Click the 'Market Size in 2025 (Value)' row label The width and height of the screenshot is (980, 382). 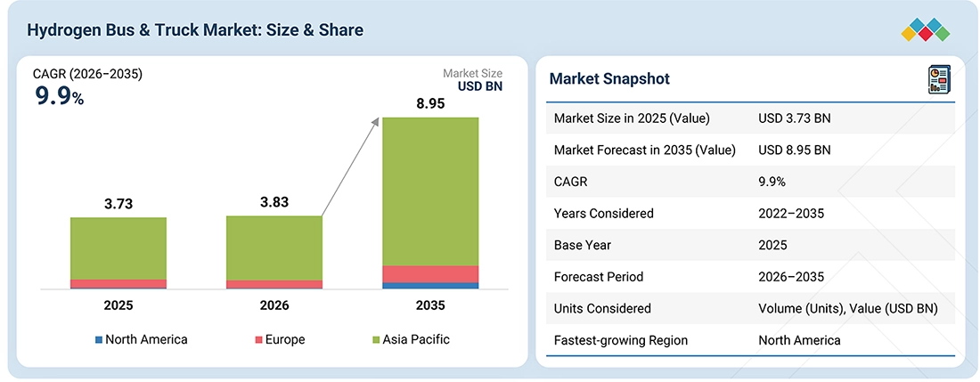(632, 118)
